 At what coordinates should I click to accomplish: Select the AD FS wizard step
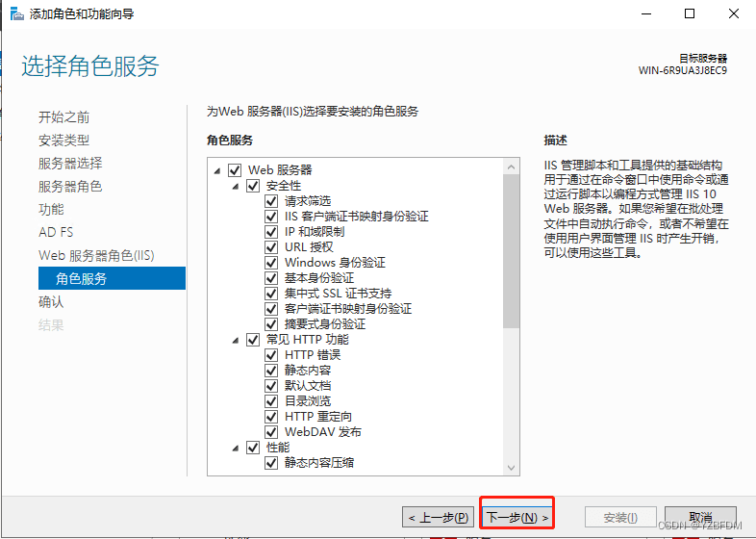[56, 233]
